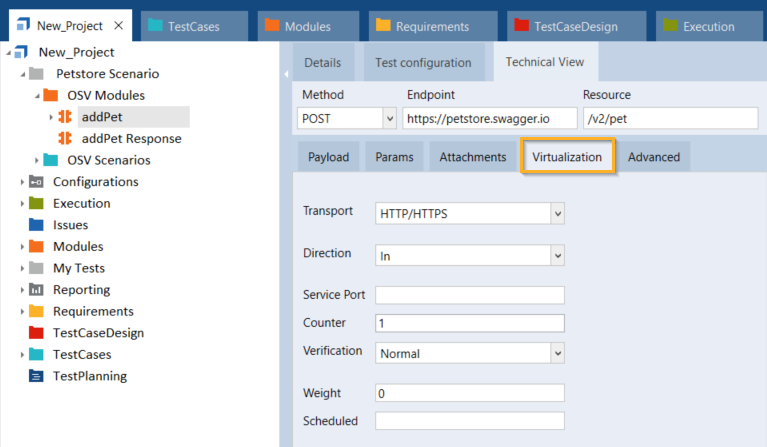
Task: Switch to the Payload tab
Action: pyautogui.click(x=328, y=157)
